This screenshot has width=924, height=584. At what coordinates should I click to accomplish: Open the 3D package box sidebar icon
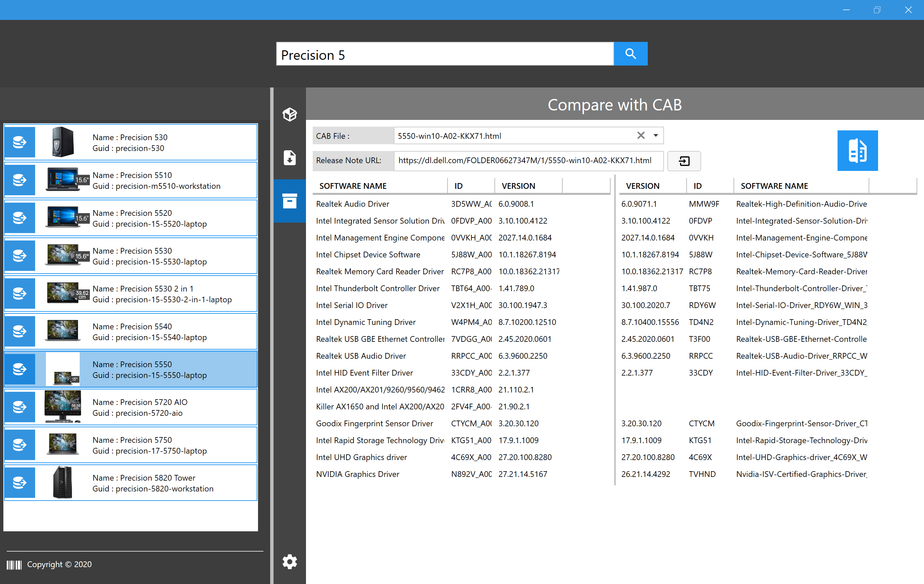click(289, 115)
